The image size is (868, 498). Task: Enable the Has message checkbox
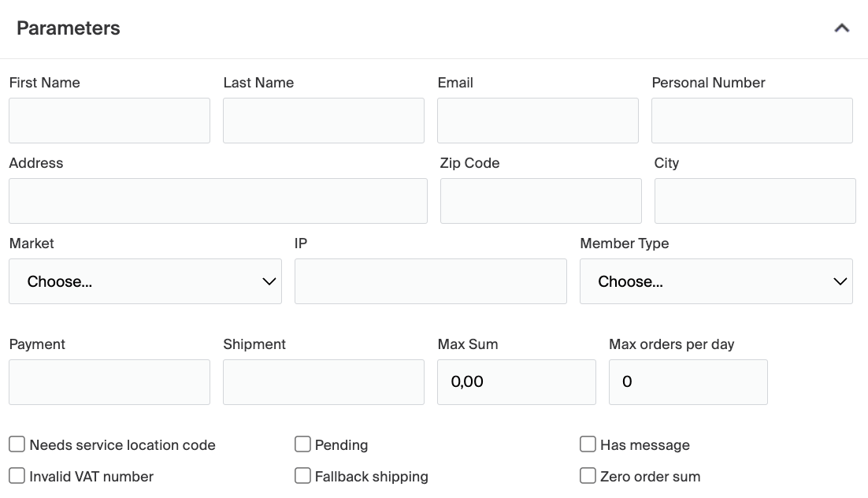click(588, 444)
